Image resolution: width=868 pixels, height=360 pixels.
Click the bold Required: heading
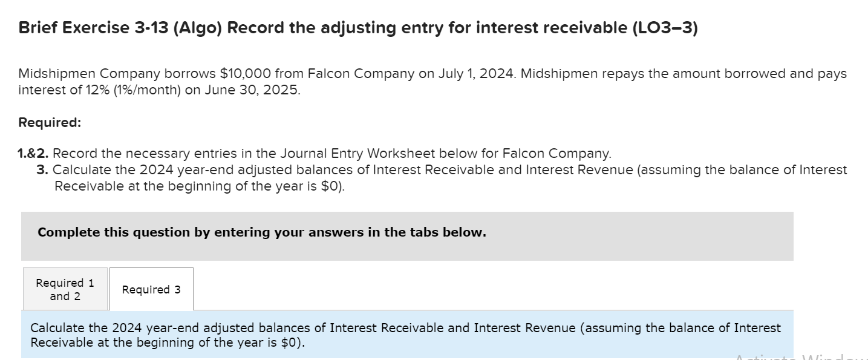tap(50, 122)
